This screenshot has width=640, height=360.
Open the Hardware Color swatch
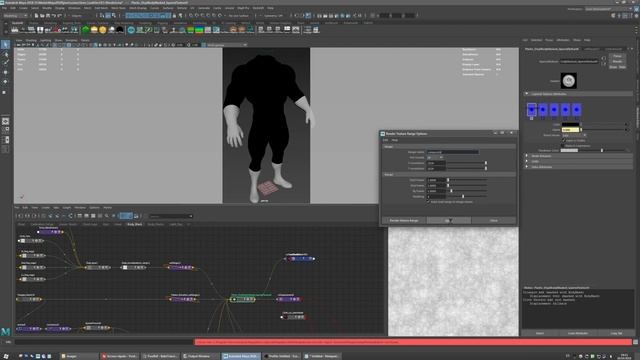click(x=569, y=151)
